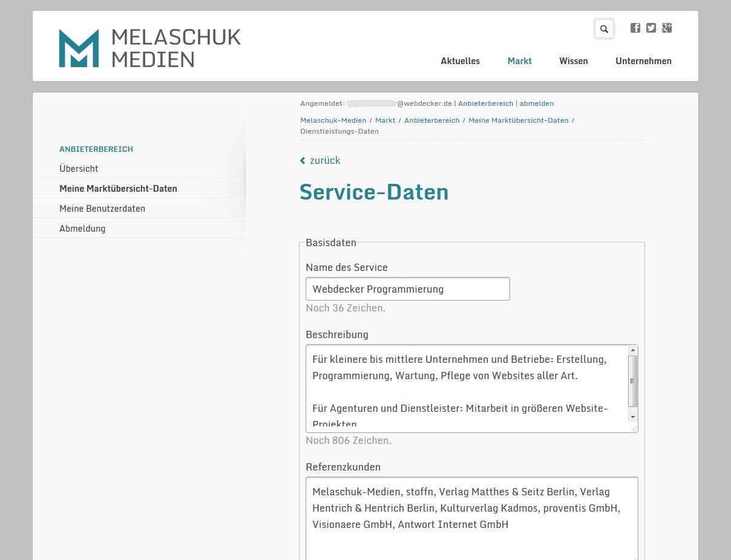Click the Meine Marktübersicht-Daten breadcrumb

(x=518, y=120)
